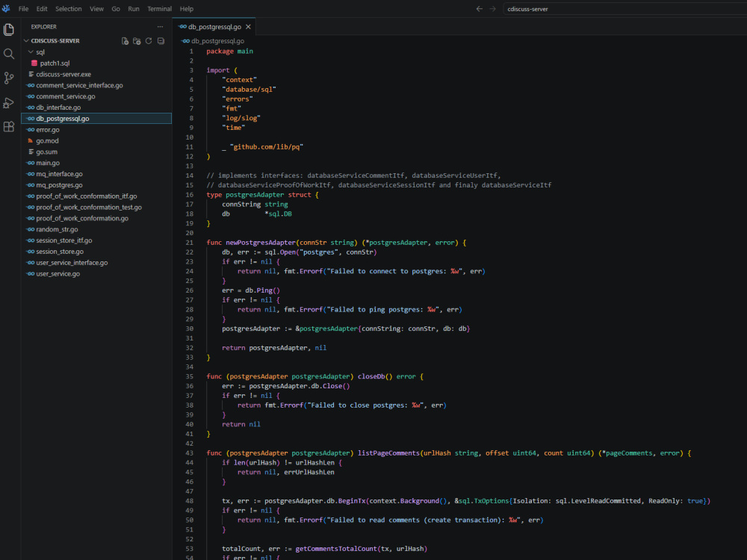The image size is (747, 560).
Task: Open proof_of_work_conformation_itf.go
Action: [x=87, y=196]
